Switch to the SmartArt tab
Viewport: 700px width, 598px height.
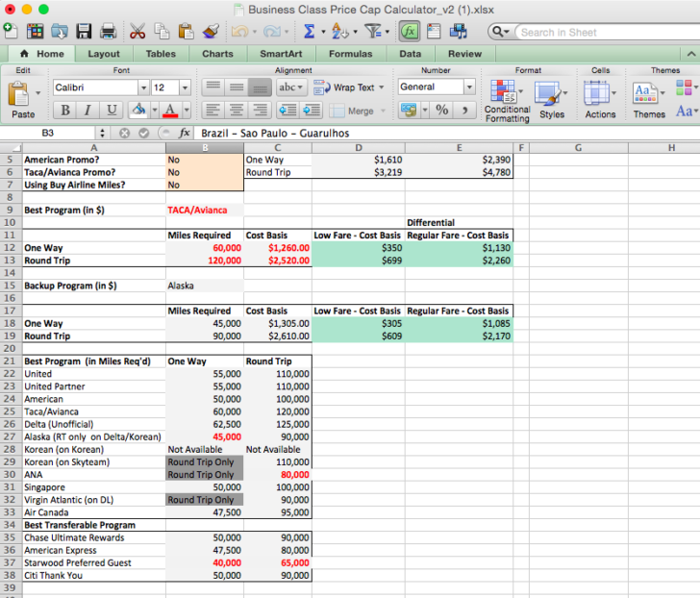tap(281, 54)
